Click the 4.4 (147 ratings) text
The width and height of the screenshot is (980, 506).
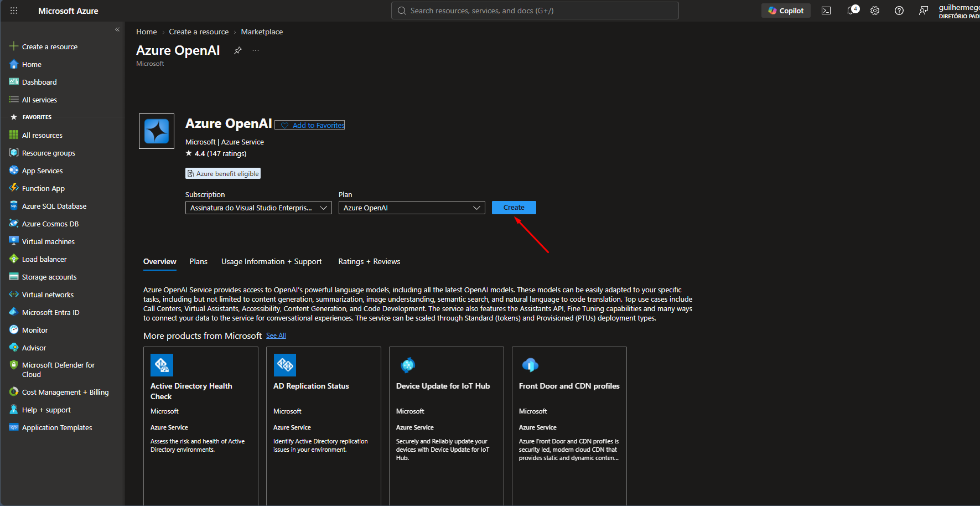220,153
